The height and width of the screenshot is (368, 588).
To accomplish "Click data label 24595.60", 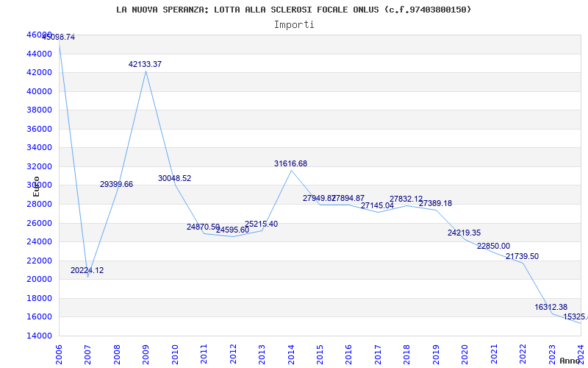I will coord(232,230).
